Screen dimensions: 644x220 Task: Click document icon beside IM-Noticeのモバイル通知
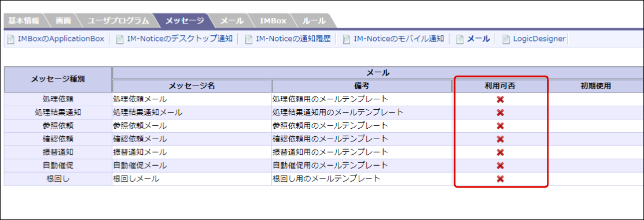click(347, 39)
